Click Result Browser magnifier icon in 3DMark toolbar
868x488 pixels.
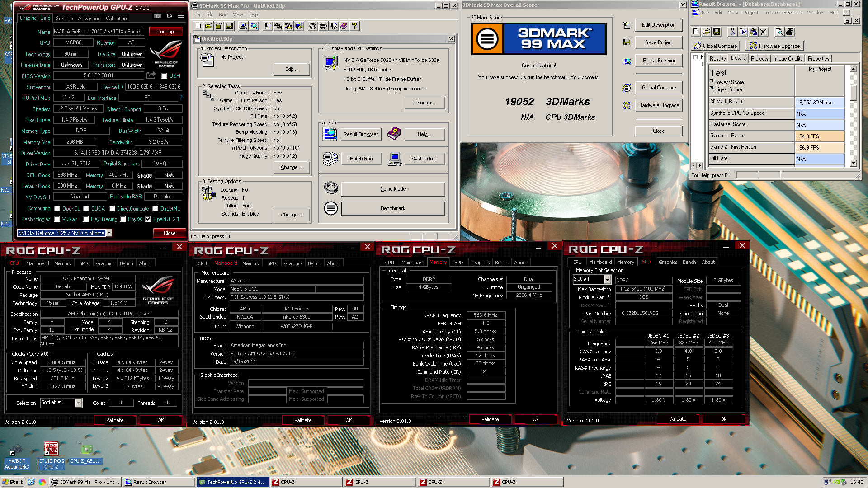[254, 26]
